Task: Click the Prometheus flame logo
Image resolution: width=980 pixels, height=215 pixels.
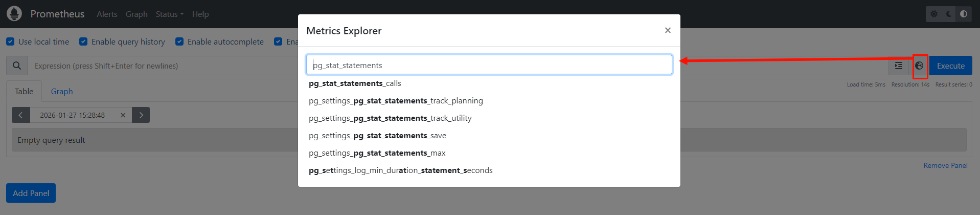Action: (x=14, y=14)
